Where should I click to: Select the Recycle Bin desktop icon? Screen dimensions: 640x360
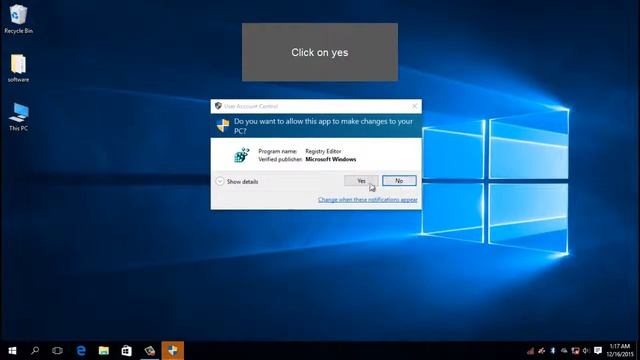pyautogui.click(x=18, y=19)
